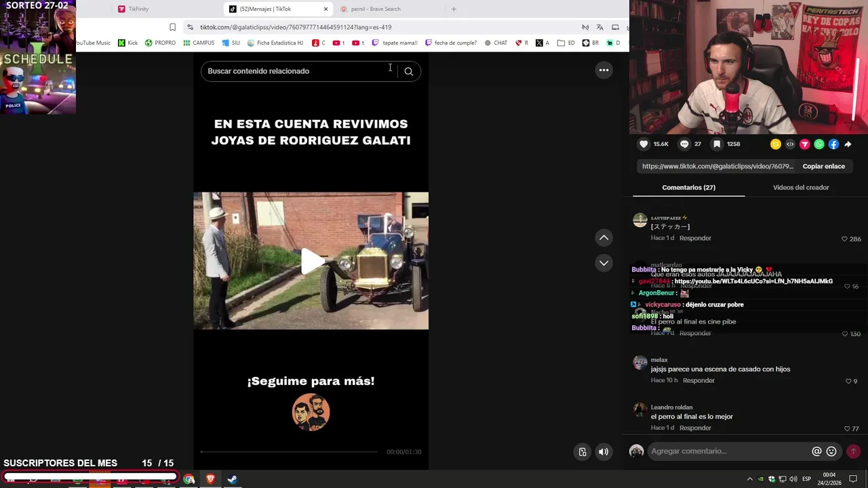Open Brave browser from the taskbar
This screenshot has height=488, width=868.
pyautogui.click(x=210, y=479)
